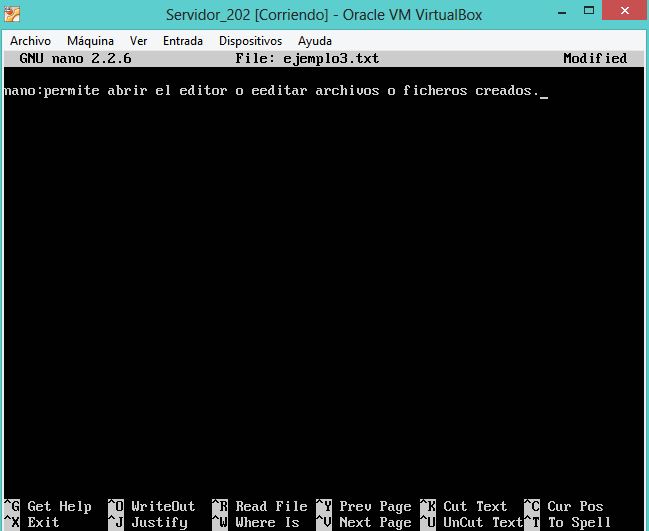Open the Archivo menu
Viewport: 649px width, 531px height.
coord(30,41)
